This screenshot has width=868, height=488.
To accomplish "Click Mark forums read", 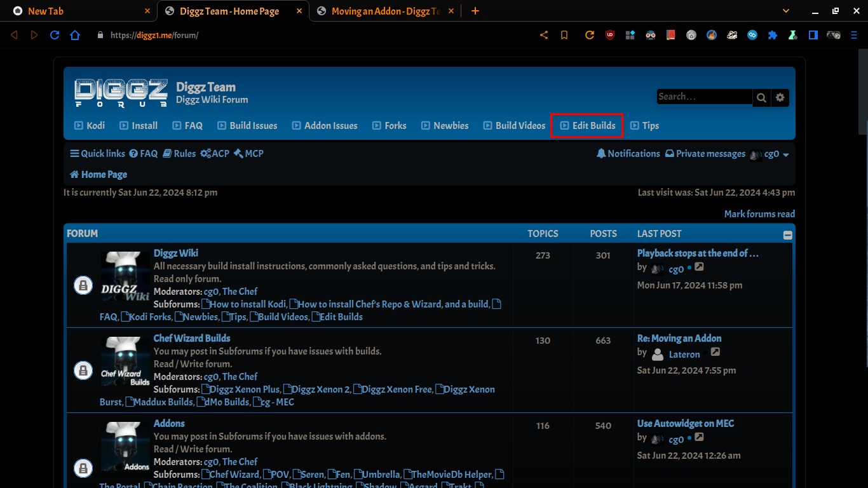I will (x=759, y=214).
